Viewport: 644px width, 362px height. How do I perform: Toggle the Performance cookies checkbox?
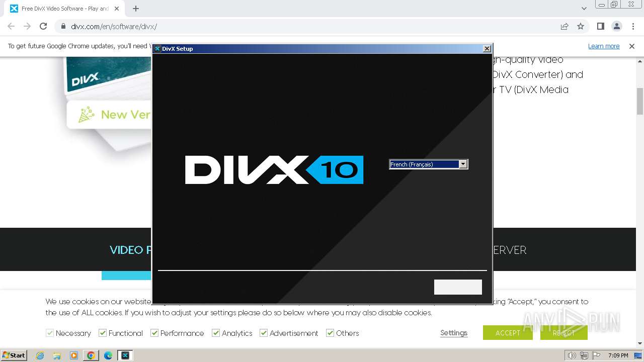coord(154,333)
